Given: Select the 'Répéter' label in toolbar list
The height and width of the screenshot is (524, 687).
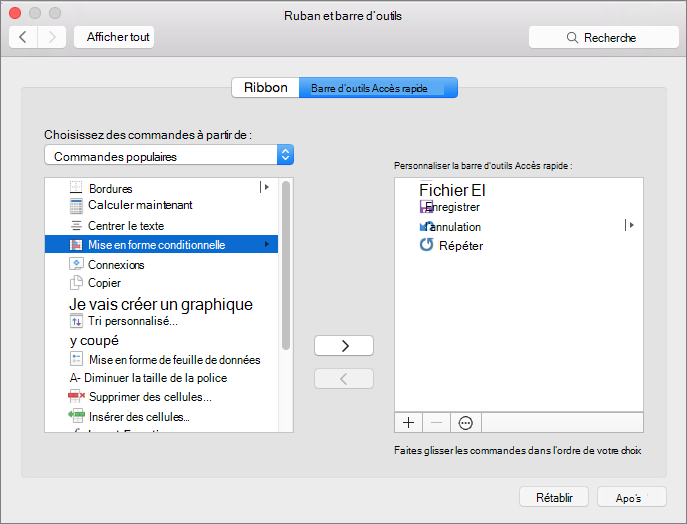Looking at the screenshot, I should tap(461, 245).
